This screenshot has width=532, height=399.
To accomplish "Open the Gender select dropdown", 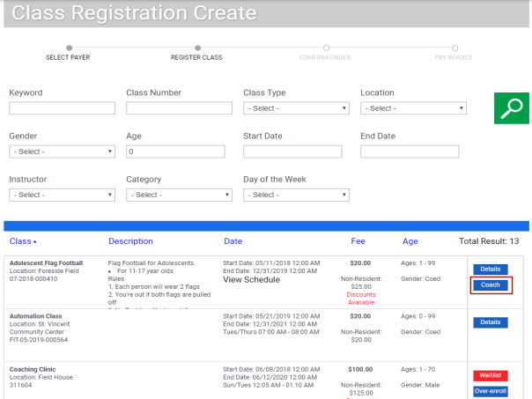I will [62, 151].
